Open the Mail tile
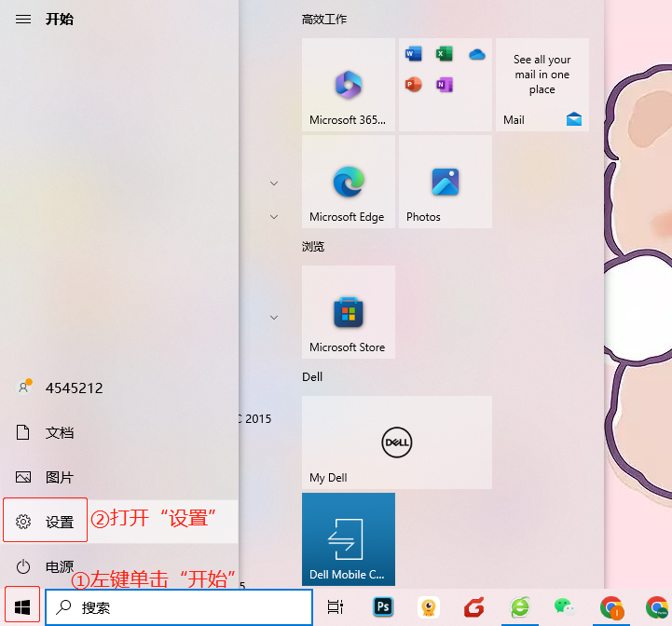The height and width of the screenshot is (626, 672). (x=542, y=85)
